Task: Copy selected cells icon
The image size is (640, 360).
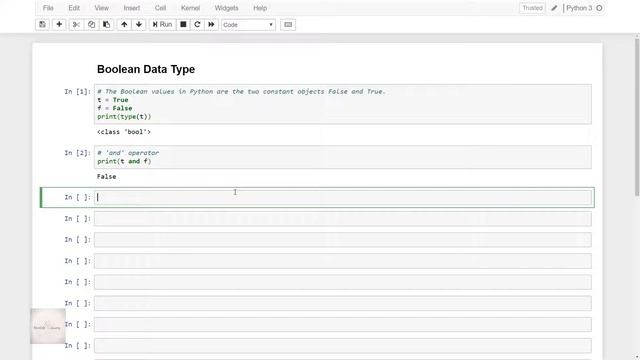Action: [91, 24]
